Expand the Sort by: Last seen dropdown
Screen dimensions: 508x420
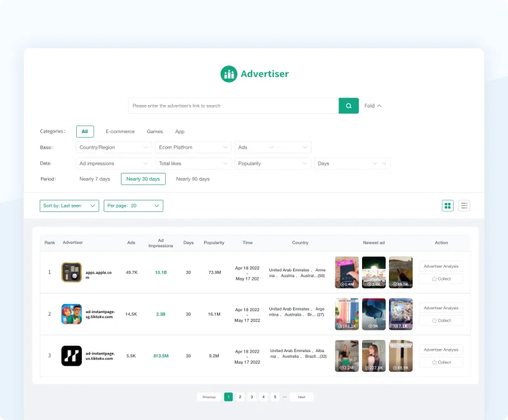70,206
